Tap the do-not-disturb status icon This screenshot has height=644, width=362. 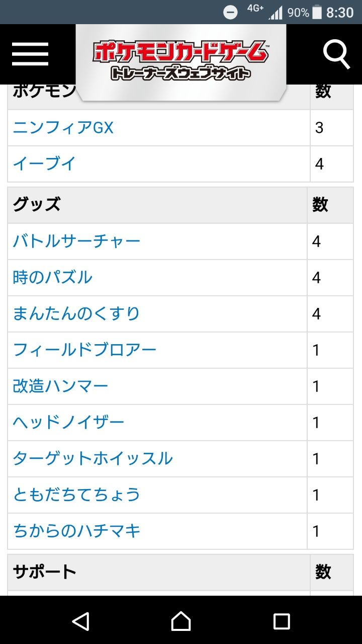[230, 12]
